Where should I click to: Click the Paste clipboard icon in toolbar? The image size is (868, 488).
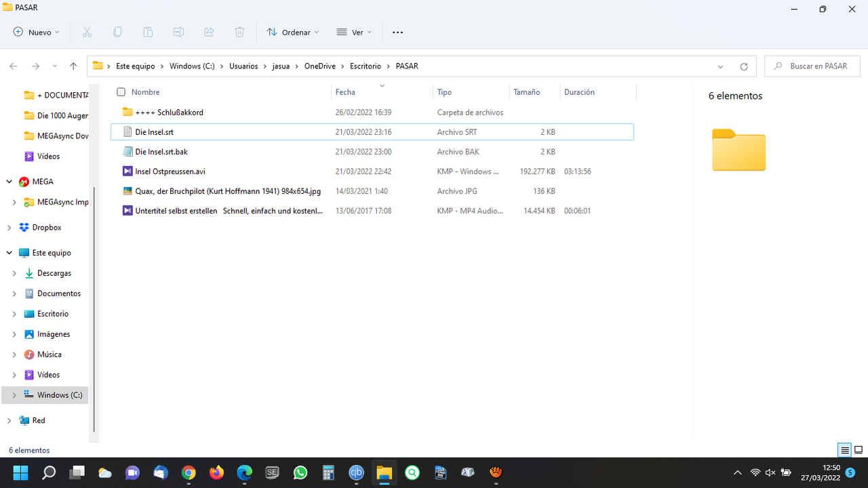point(148,32)
